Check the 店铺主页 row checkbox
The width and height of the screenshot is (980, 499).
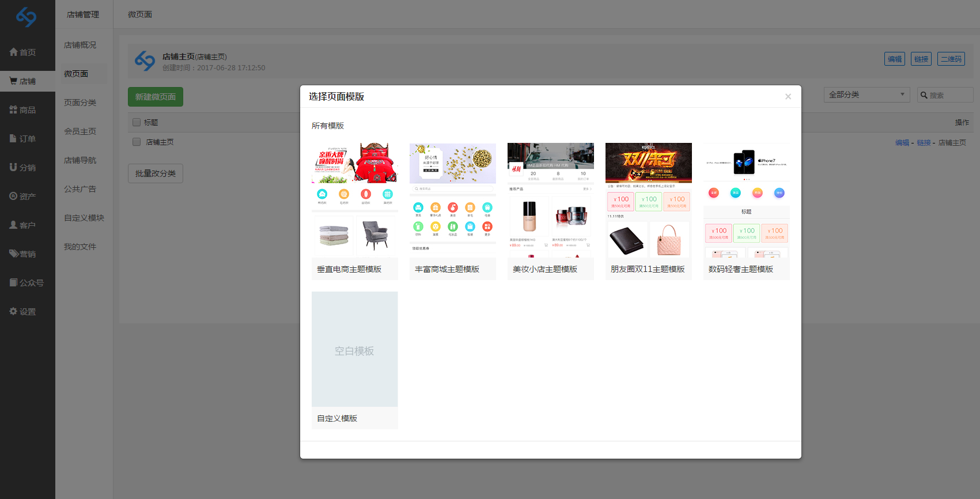pos(137,142)
